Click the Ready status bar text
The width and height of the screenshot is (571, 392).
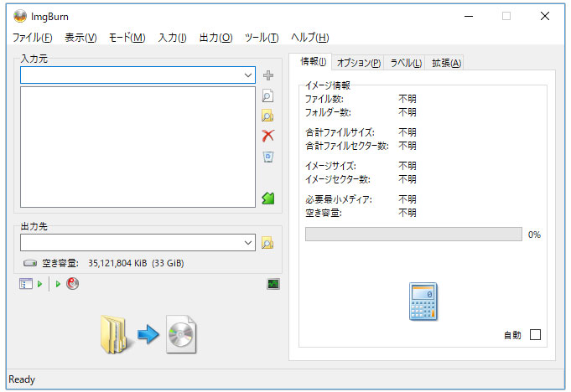(x=22, y=379)
